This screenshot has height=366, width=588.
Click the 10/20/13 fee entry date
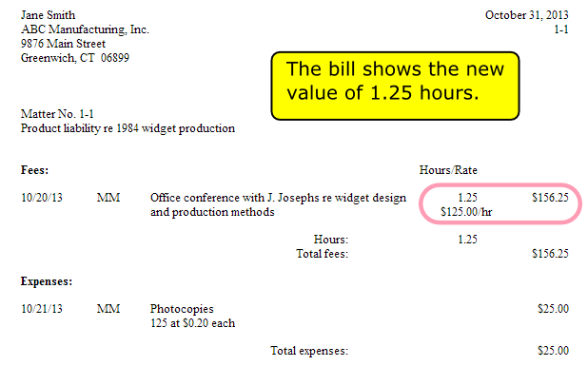coord(42,198)
